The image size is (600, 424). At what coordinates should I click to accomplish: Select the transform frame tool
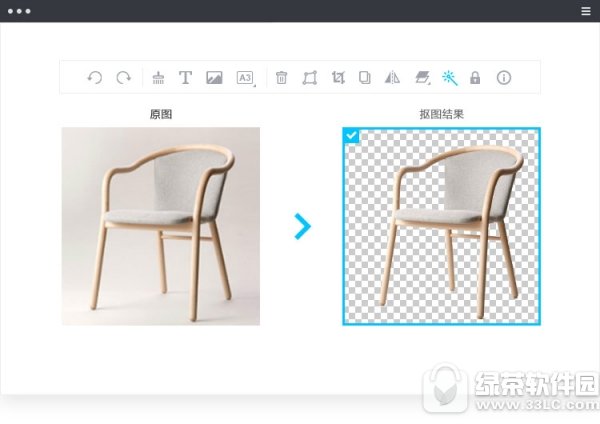pos(310,78)
